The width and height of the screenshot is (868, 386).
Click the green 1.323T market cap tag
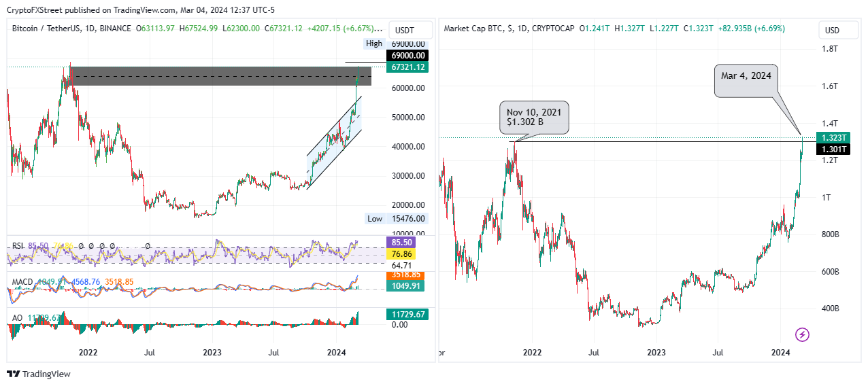tap(834, 137)
